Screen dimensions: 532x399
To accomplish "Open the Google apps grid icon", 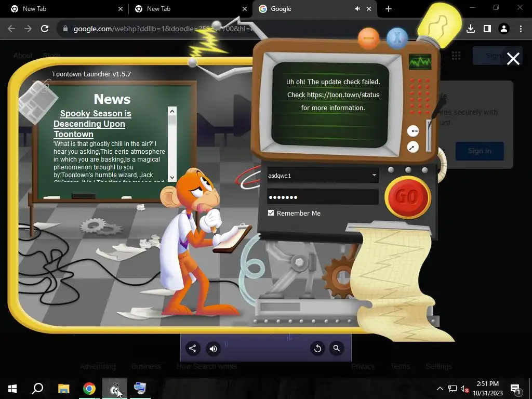I will coord(456,56).
